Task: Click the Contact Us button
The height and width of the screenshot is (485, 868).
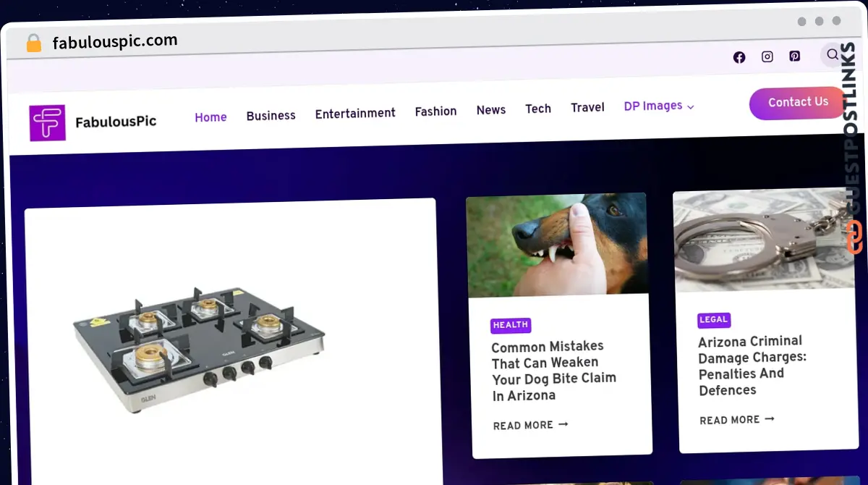Action: point(798,103)
